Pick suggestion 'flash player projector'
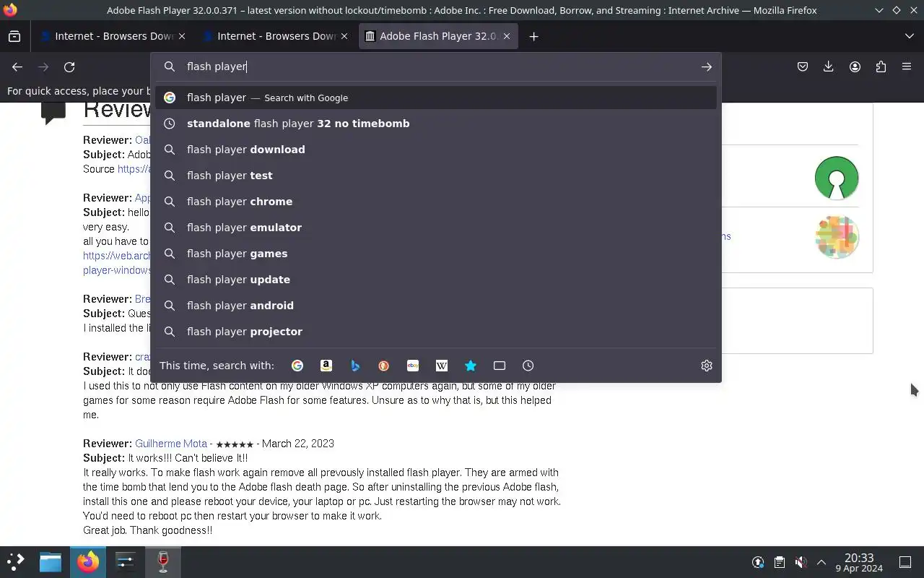This screenshot has width=924, height=578. coord(436,332)
